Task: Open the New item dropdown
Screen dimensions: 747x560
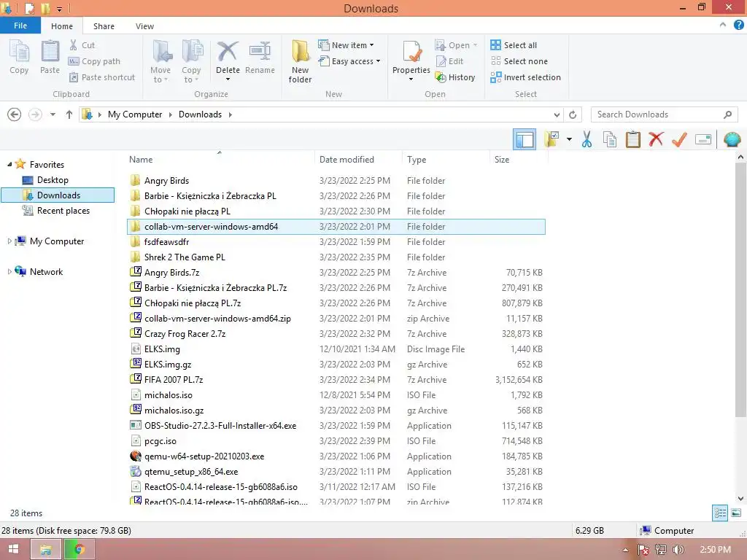Action: tap(347, 45)
